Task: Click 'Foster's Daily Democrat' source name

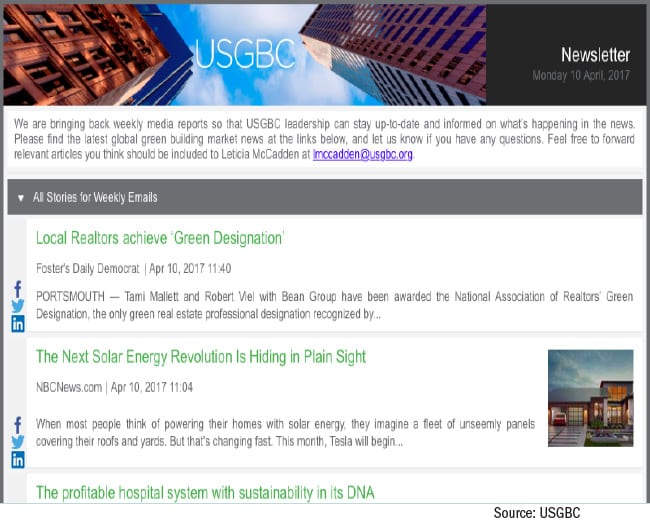Action: [88, 269]
